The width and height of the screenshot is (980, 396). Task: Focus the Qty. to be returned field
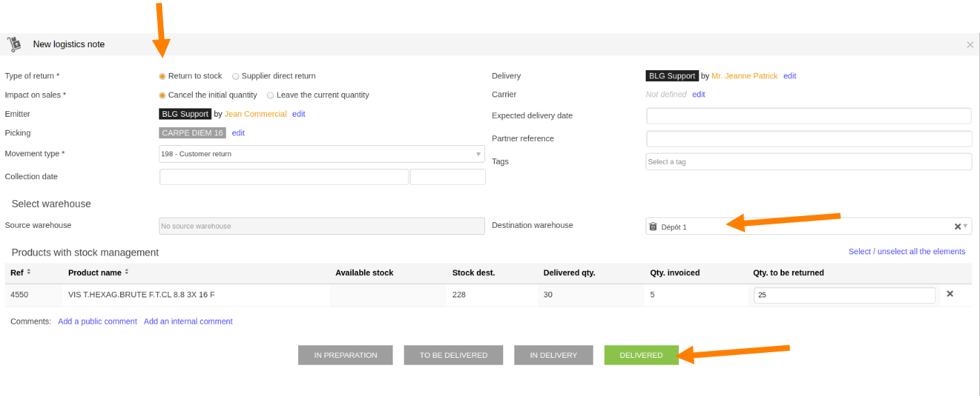click(844, 295)
